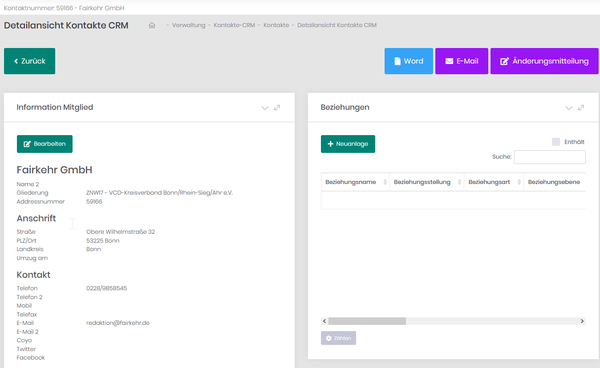Image resolution: width=600 pixels, height=368 pixels.
Task: Click the Gliederung value ZNW17 VCD-Kreisverband
Action: (x=159, y=193)
